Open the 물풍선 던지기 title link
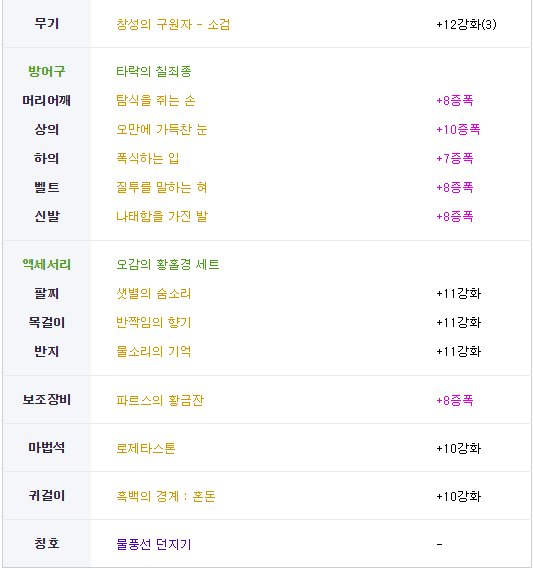The height and width of the screenshot is (569, 533). click(154, 544)
